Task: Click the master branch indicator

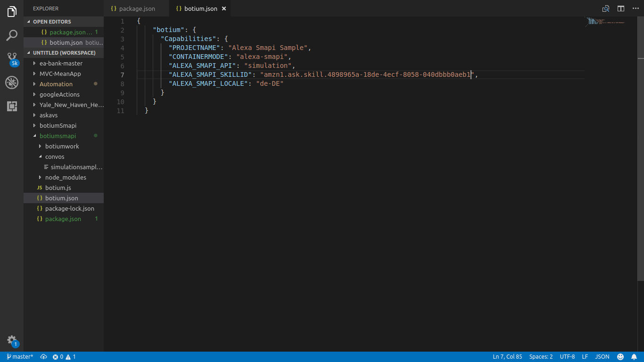Action: tap(19, 357)
